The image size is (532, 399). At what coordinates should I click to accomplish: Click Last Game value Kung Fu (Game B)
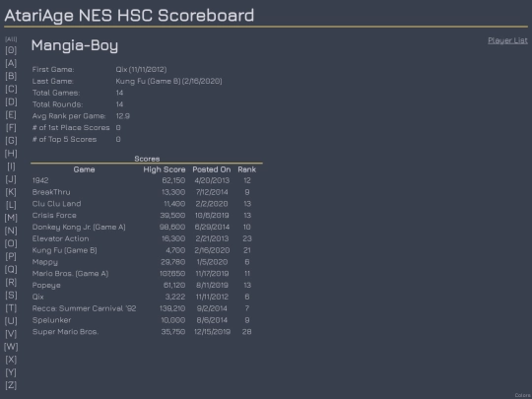pyautogui.click(x=169, y=81)
